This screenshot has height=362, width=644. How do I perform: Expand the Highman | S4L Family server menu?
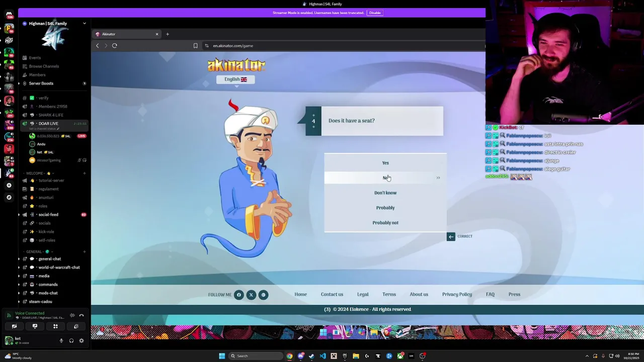(85, 24)
